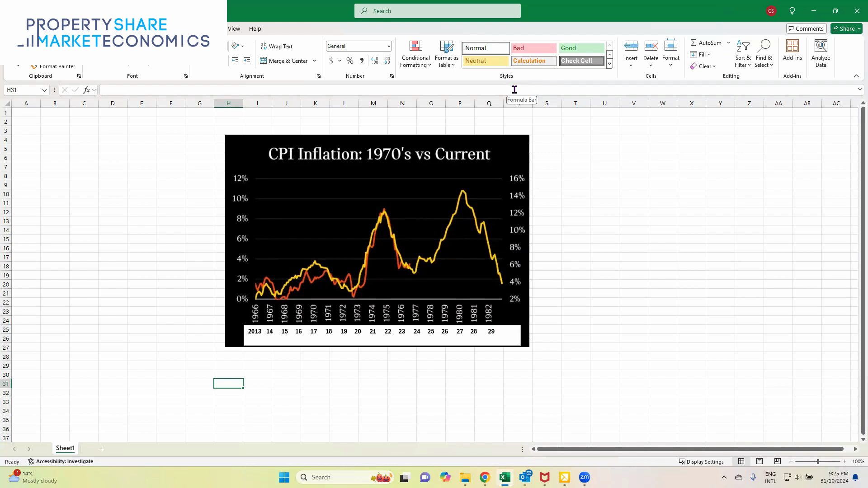Add a new worksheet with plus button

point(102,448)
